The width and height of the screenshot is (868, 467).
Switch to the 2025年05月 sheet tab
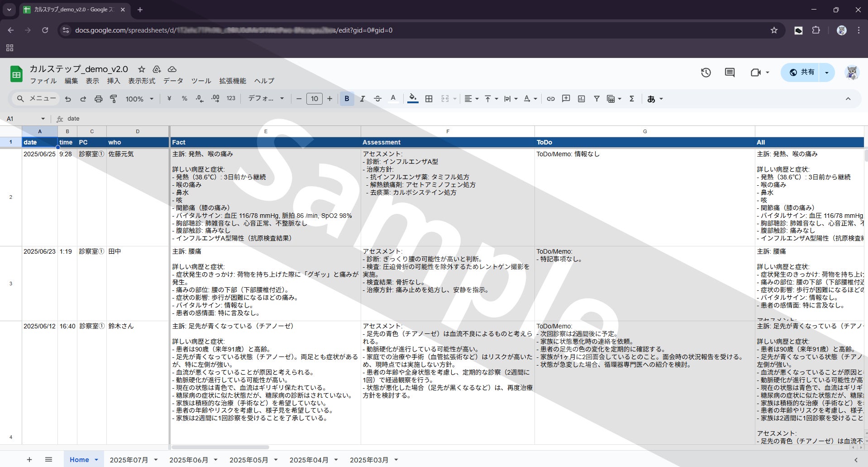(248, 460)
